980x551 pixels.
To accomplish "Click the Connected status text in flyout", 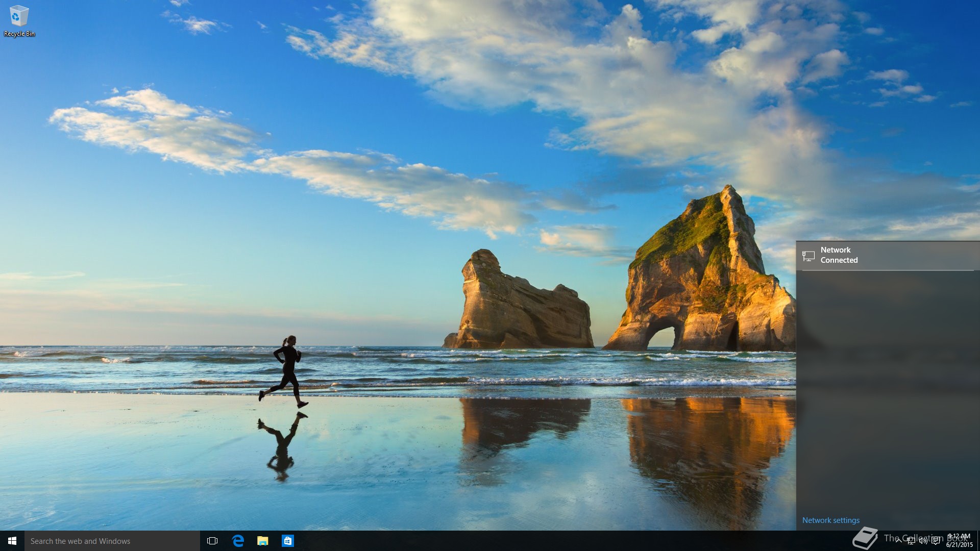I will pyautogui.click(x=839, y=260).
